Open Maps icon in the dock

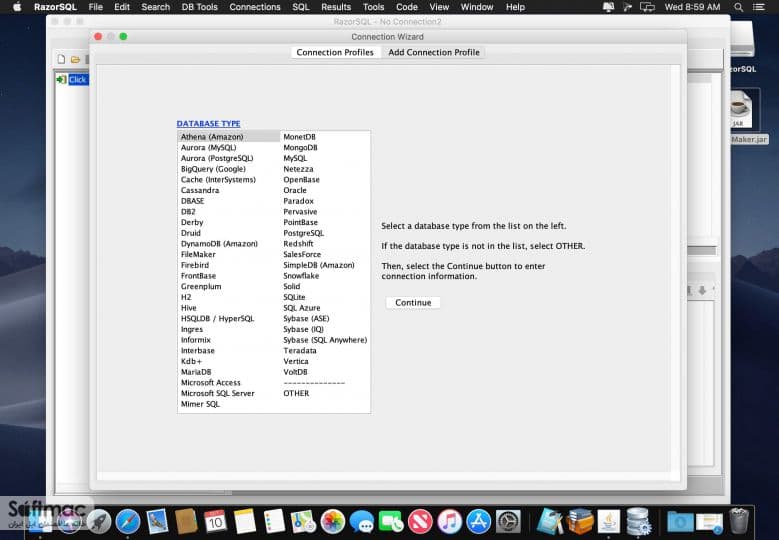tap(303, 522)
